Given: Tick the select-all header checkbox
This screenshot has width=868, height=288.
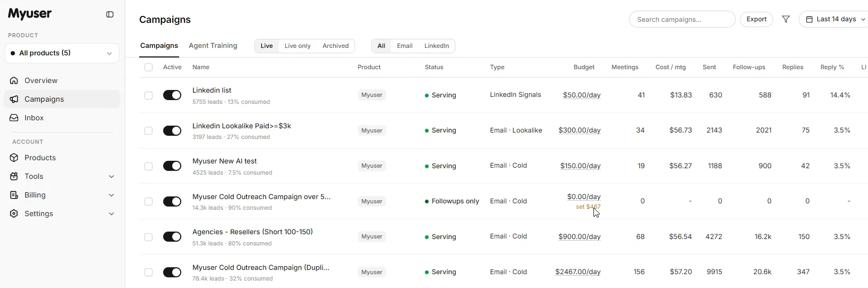Looking at the screenshot, I should (x=148, y=67).
